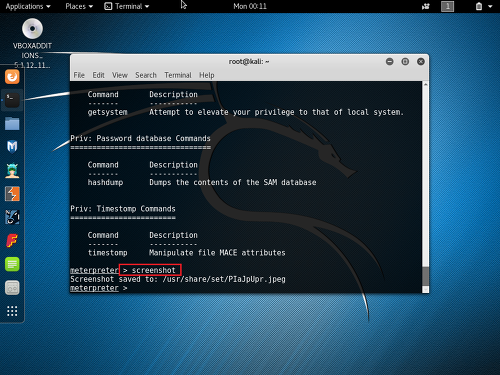Viewport: 500px width, 375px height.
Task: Open the Firefox browser dock icon
Action: click(x=12, y=77)
